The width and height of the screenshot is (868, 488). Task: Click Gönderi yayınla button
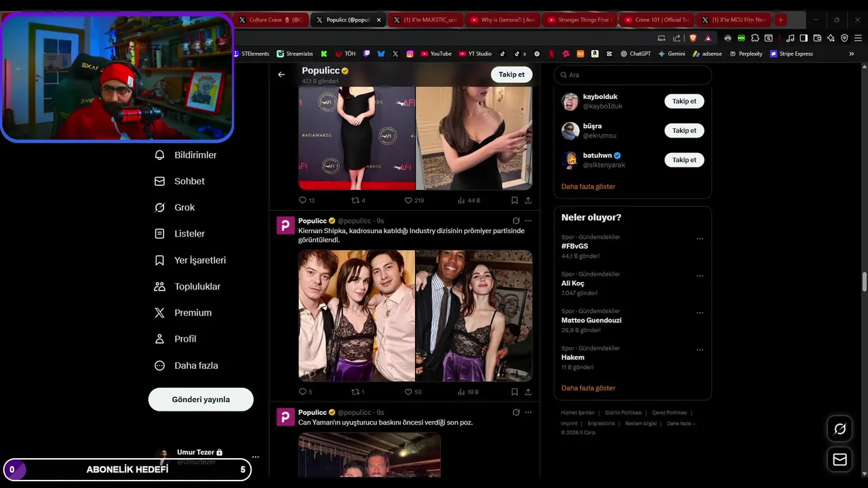201,399
